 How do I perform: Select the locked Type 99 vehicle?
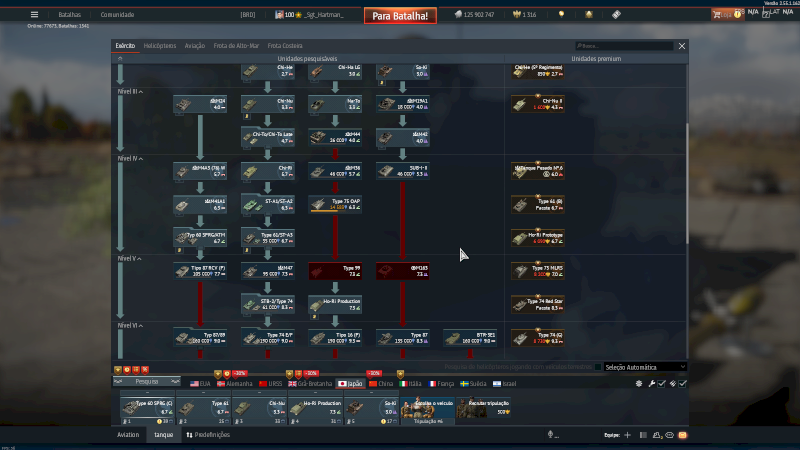[x=335, y=271]
